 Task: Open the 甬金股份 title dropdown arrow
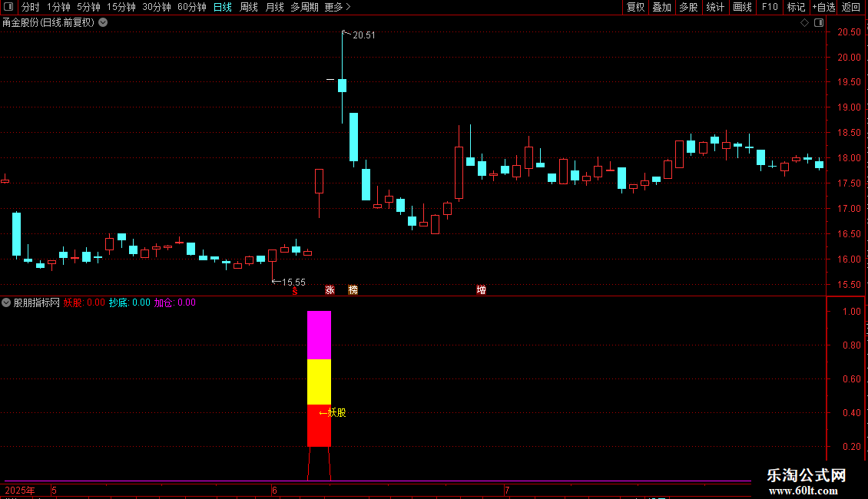pyautogui.click(x=103, y=23)
